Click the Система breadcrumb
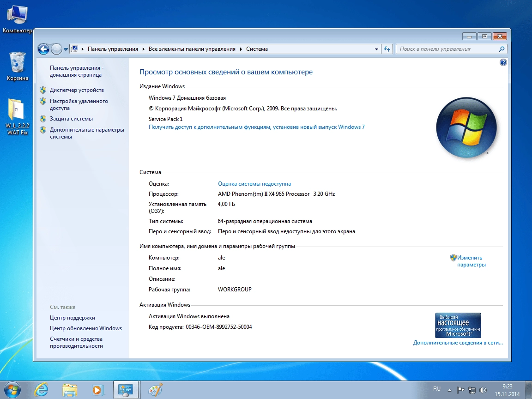532x399 pixels. click(x=257, y=49)
